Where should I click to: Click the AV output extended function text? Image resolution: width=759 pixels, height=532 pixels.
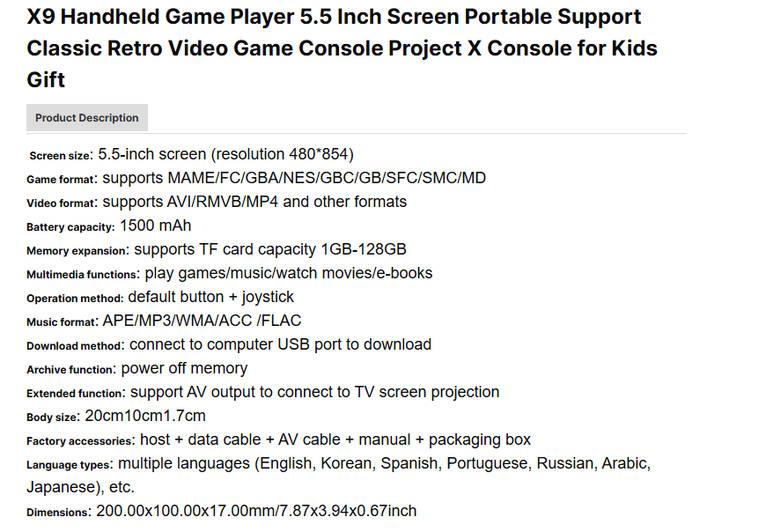(x=314, y=392)
